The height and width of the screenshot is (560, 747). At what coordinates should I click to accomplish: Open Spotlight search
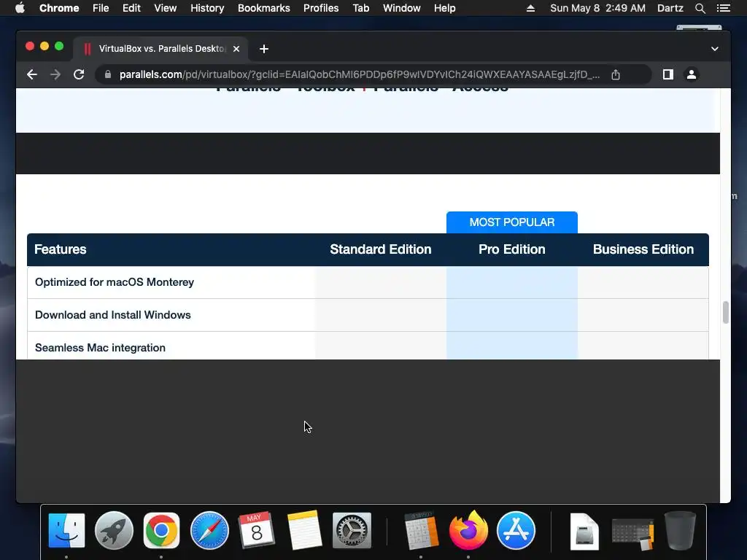pos(700,8)
